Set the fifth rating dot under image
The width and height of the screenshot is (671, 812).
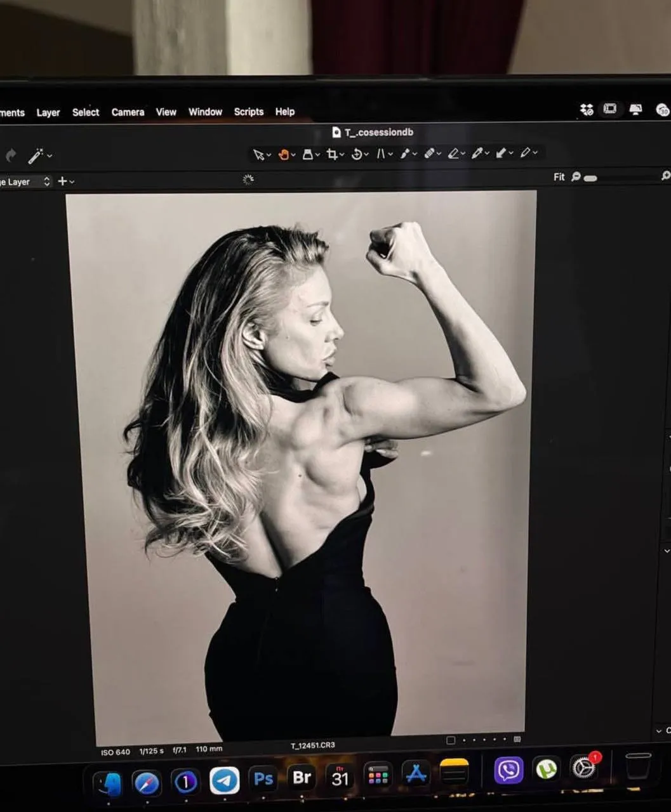(x=505, y=739)
